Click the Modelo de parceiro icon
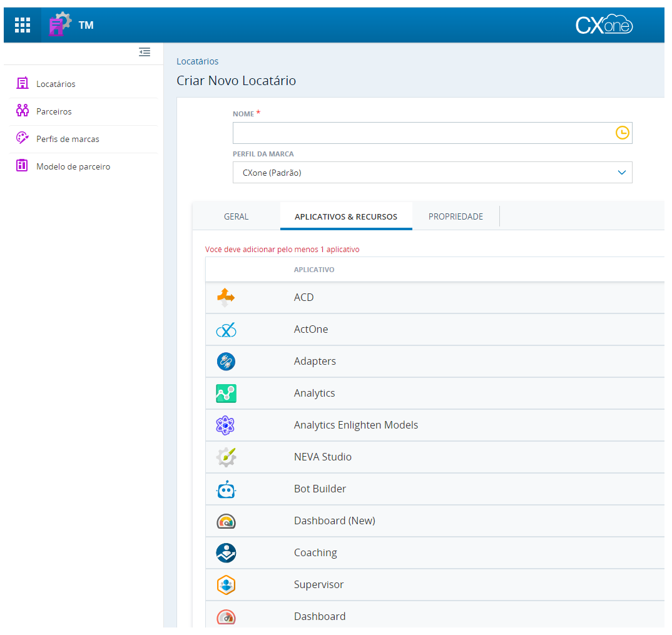 click(22, 165)
